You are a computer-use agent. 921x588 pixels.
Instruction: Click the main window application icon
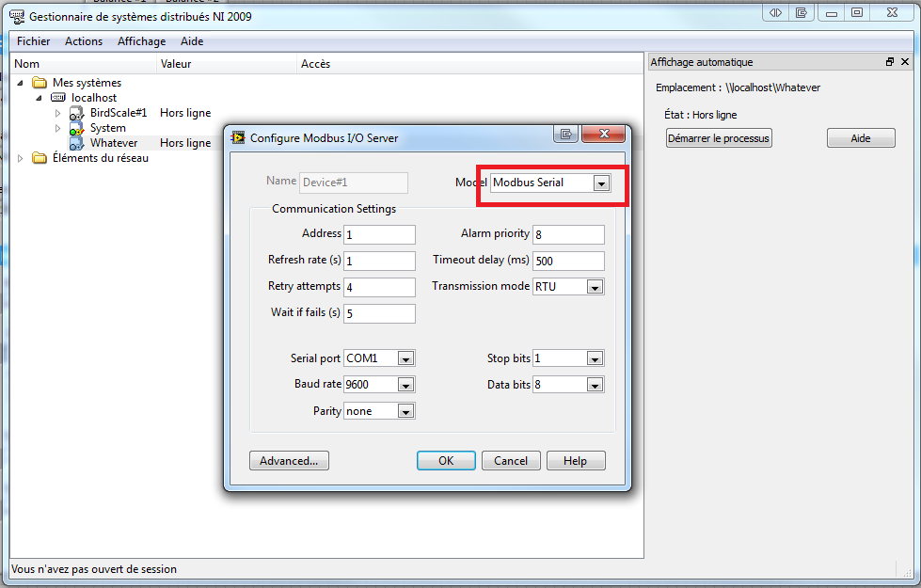pyautogui.click(x=17, y=16)
